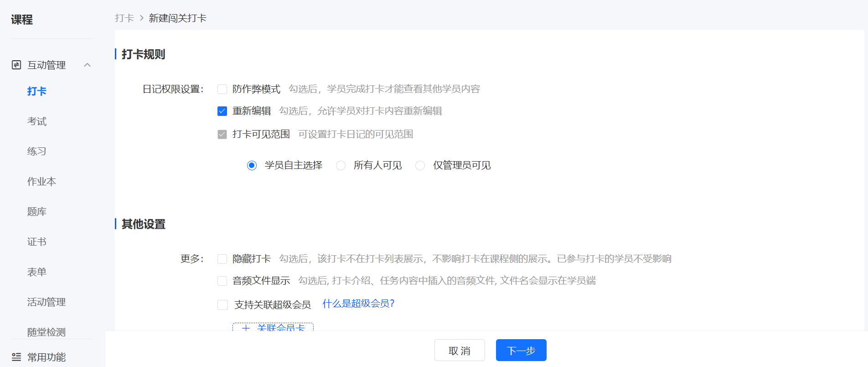868x367 pixels.
Task: Click the 关联会员卡 add button
Action: point(273,327)
